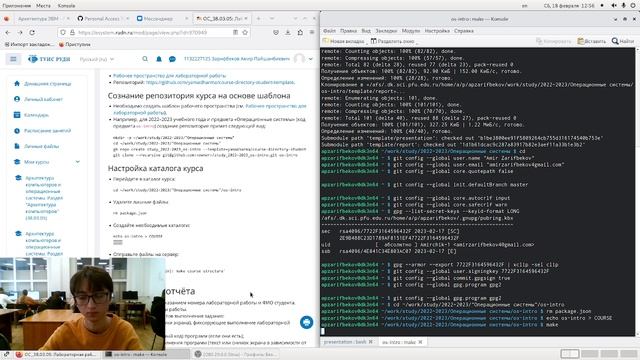The width and height of the screenshot is (640, 360).
Task: Open the ТУИС messages chat icon
Action: 172,59
